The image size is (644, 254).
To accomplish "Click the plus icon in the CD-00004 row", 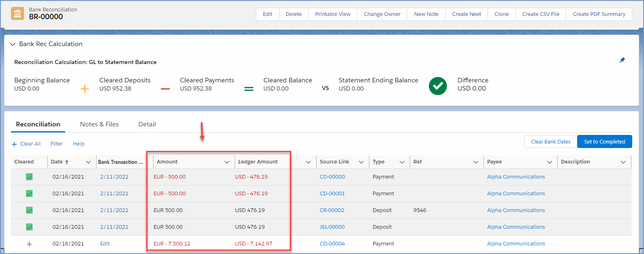I will pos(29,244).
